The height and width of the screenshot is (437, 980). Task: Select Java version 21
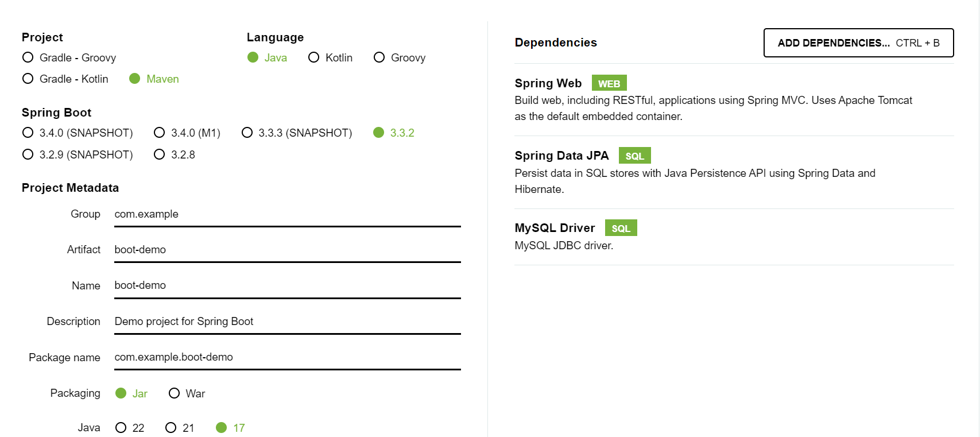click(x=180, y=428)
